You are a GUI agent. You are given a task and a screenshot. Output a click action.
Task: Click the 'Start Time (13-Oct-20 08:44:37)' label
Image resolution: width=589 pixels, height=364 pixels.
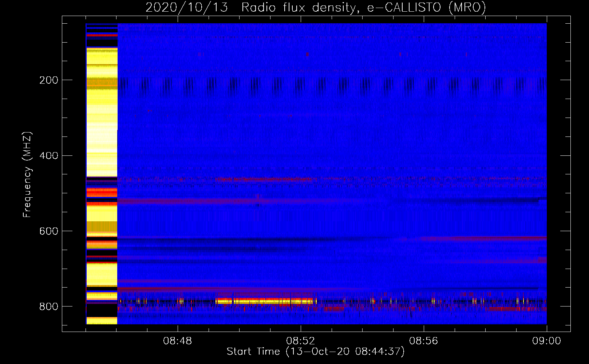point(316,352)
